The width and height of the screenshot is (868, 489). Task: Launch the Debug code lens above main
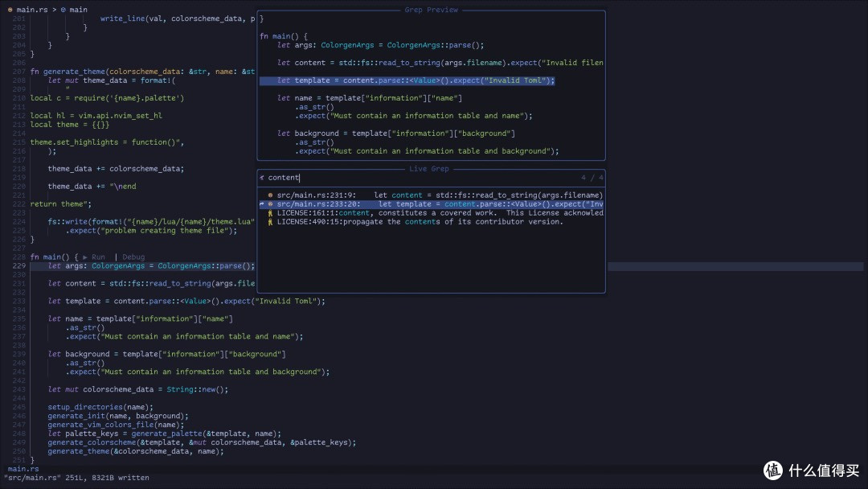click(133, 257)
